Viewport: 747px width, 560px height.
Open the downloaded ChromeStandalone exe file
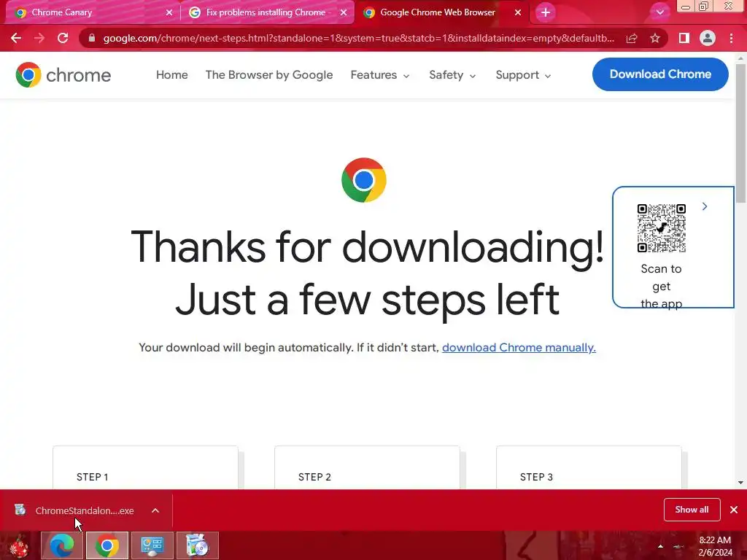click(x=85, y=510)
